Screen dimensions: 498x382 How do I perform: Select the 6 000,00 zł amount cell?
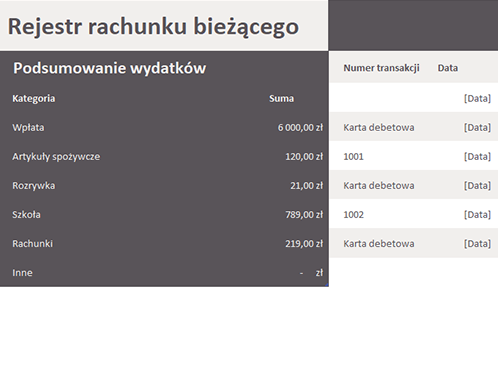click(x=300, y=127)
